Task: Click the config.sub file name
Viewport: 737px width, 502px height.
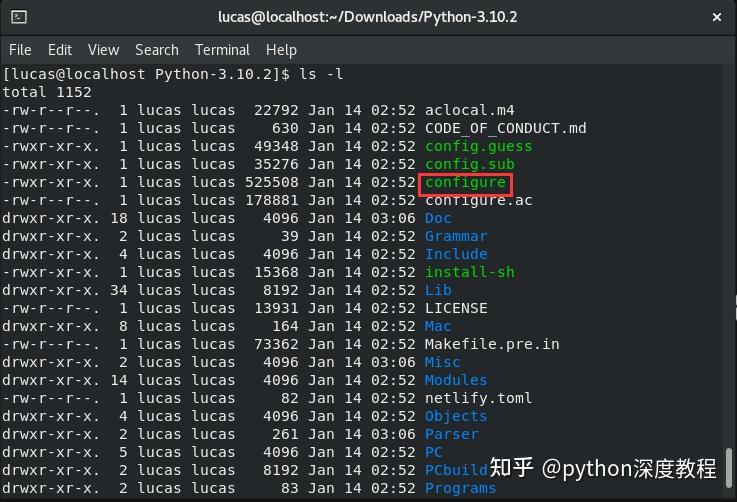Action: click(470, 165)
